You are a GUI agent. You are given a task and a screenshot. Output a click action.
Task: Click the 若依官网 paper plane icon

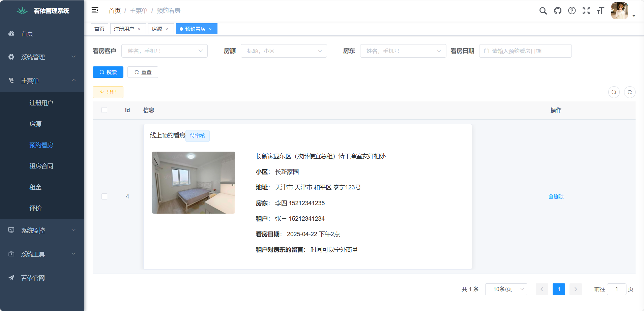[11, 277]
